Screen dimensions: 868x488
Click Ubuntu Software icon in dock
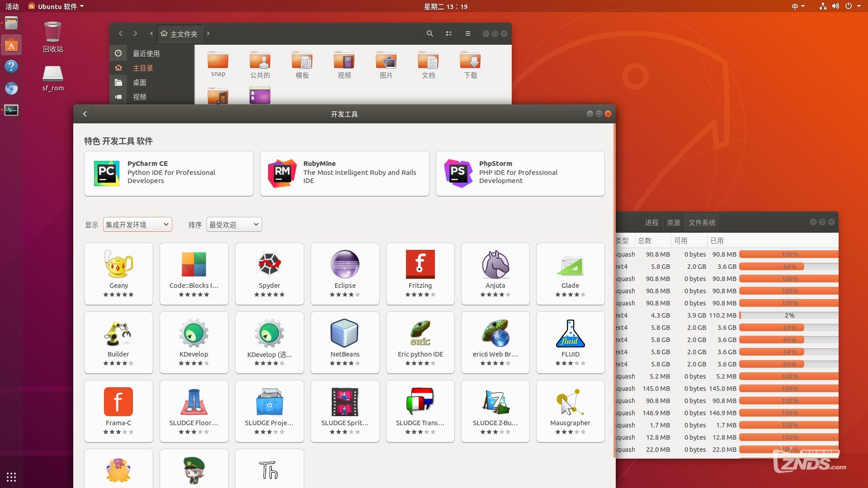(x=11, y=45)
